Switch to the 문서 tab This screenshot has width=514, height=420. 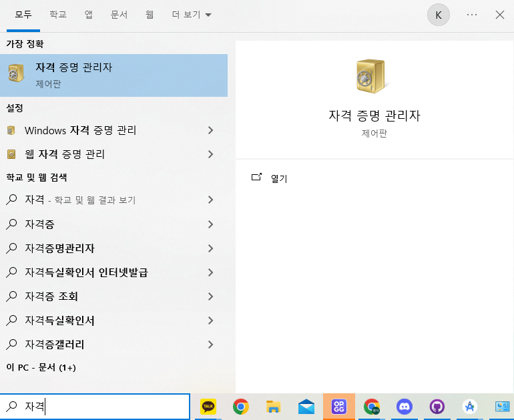pos(119,15)
